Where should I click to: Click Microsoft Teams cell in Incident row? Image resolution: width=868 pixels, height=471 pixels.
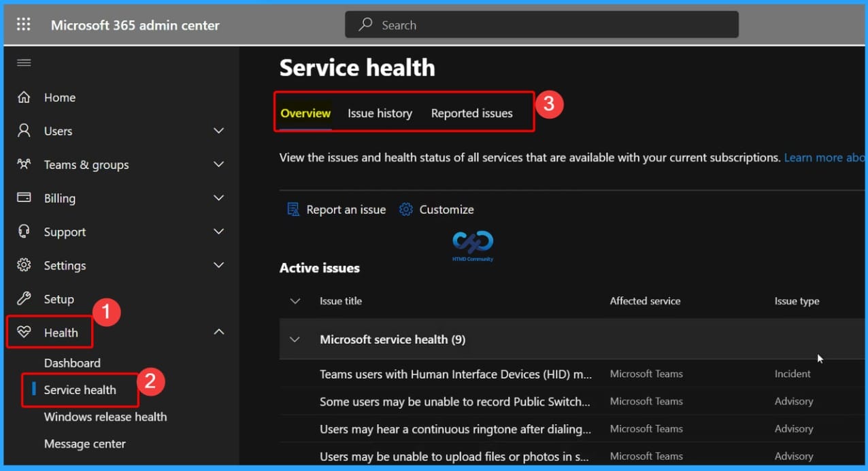click(646, 374)
